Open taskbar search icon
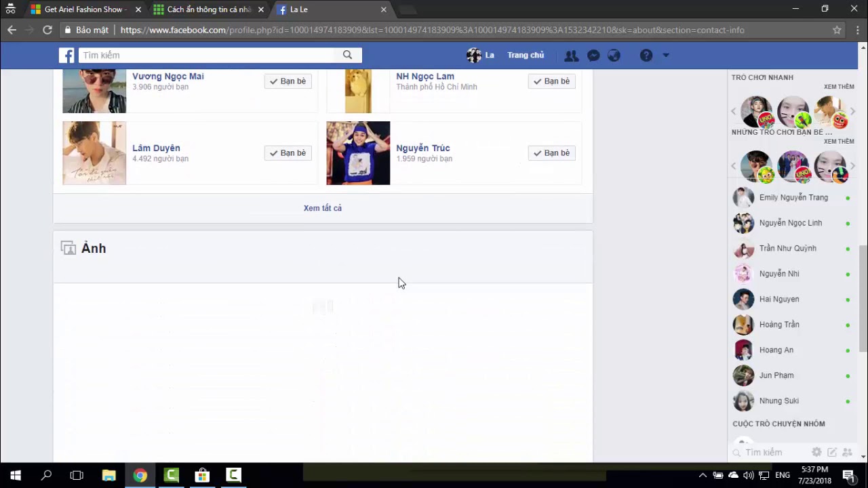This screenshot has height=488, width=868. (x=46, y=475)
